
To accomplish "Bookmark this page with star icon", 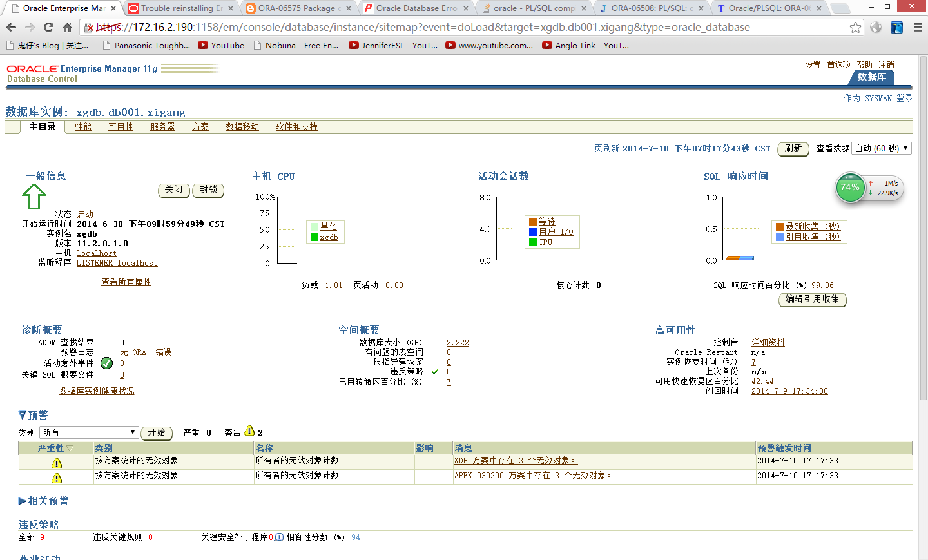I will [855, 28].
